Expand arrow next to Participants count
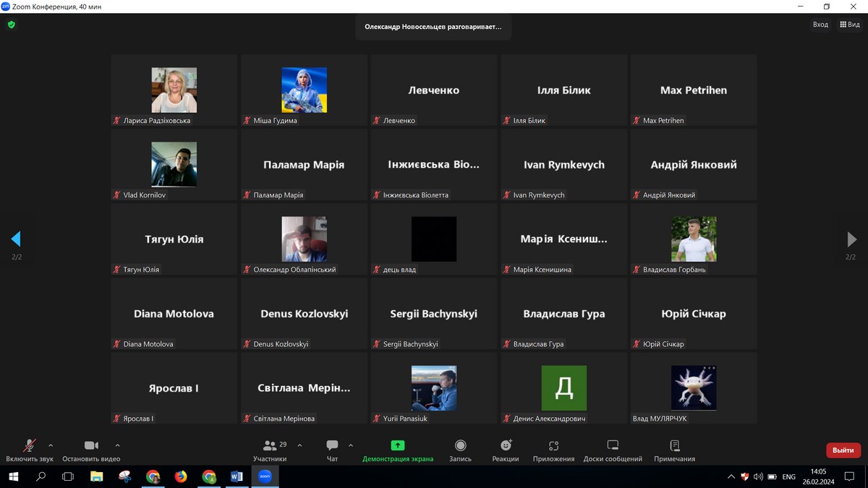The image size is (868, 488). pyautogui.click(x=300, y=445)
